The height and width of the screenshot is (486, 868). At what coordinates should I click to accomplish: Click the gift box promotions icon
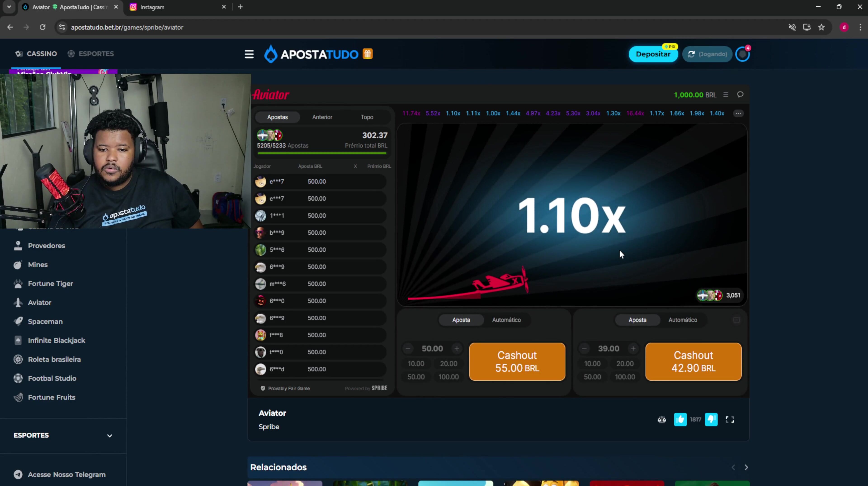368,54
